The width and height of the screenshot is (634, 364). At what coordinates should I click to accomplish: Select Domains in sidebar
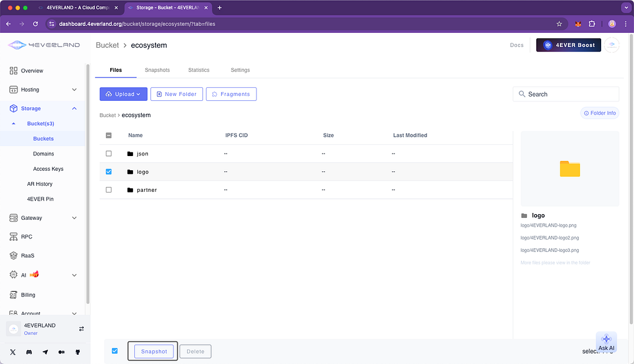point(44,154)
